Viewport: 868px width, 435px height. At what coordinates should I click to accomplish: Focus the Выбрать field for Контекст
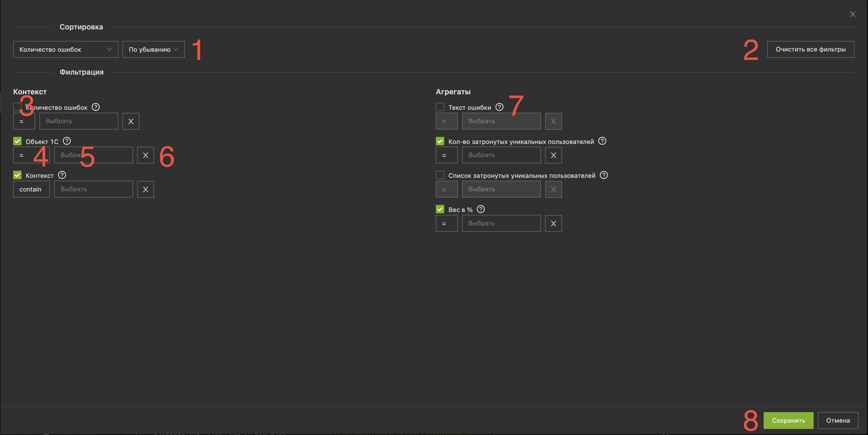point(94,189)
